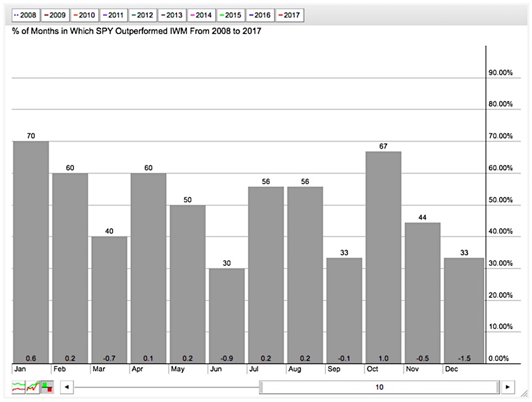
Task: Toggle the 2015 year series
Action: tap(231, 15)
